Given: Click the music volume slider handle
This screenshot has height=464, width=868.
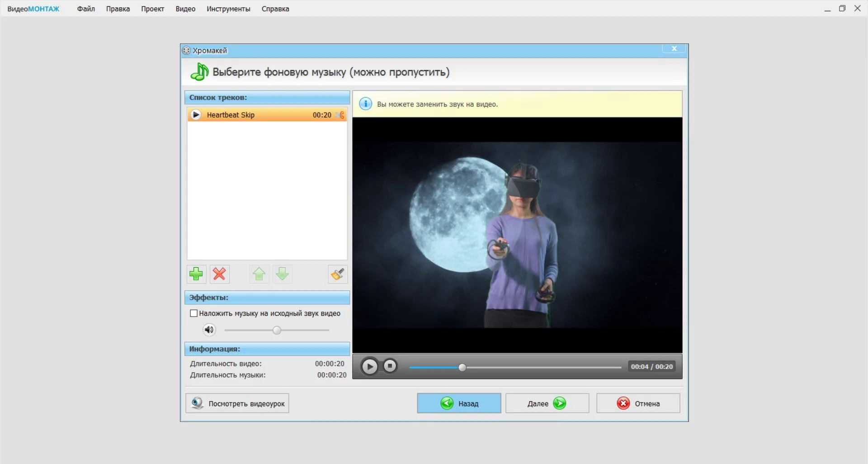Looking at the screenshot, I should coord(277,330).
